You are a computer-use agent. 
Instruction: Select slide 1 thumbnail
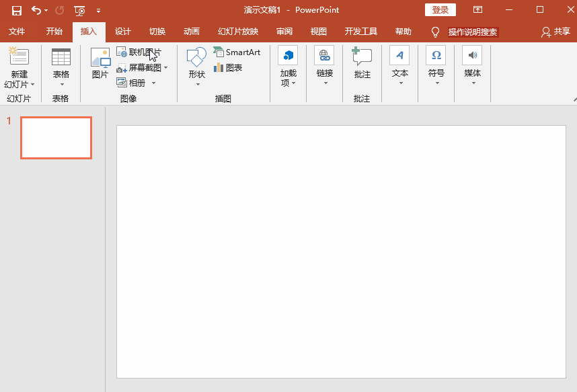pyautogui.click(x=56, y=138)
